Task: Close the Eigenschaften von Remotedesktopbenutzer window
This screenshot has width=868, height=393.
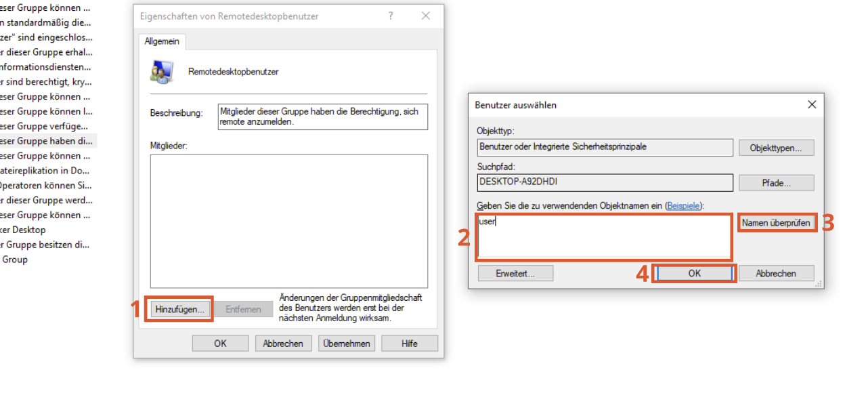Action: coord(426,16)
